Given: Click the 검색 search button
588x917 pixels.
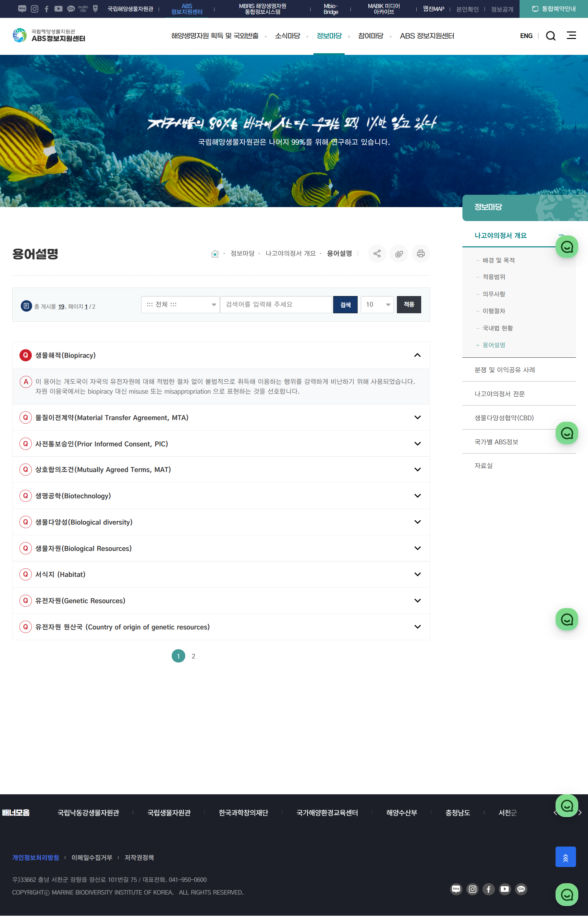Looking at the screenshot, I should click(345, 304).
